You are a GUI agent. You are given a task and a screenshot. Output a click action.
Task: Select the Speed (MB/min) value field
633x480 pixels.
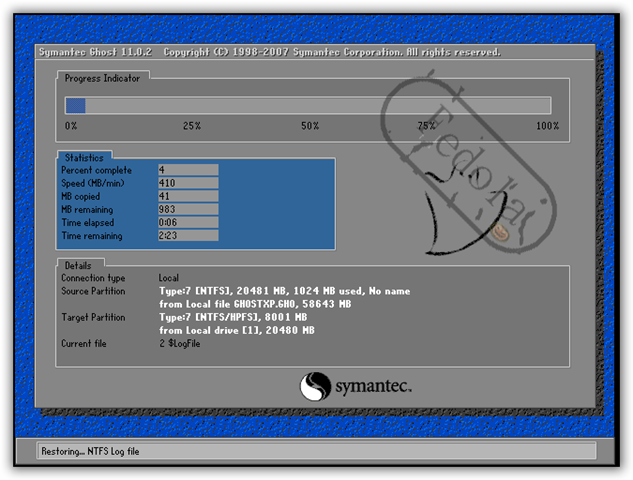tap(188, 184)
